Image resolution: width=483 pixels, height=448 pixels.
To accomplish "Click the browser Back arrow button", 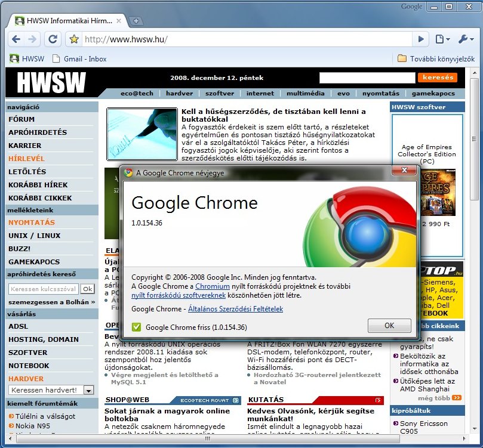I will tap(16, 39).
